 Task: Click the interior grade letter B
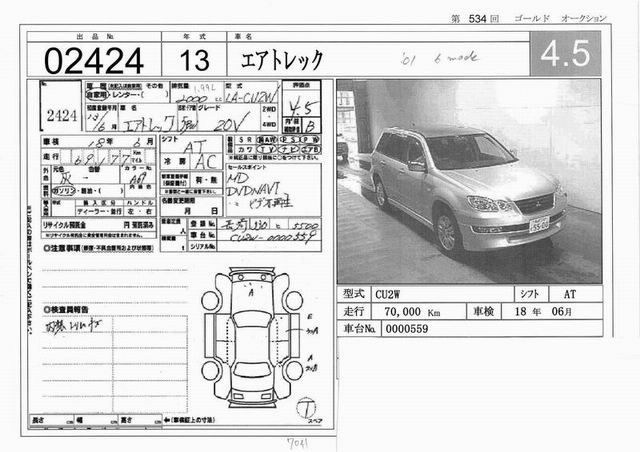pos(309,126)
